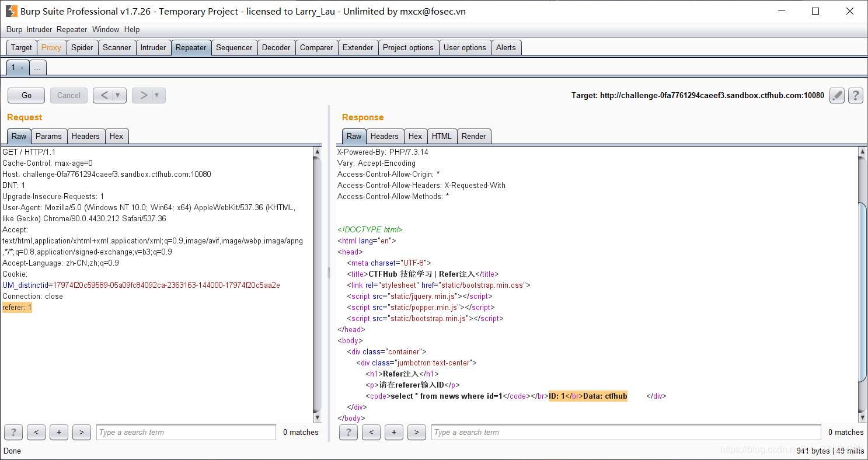Image resolution: width=868 pixels, height=460 pixels.
Task: Switch to the Comparer tool tab
Action: click(x=316, y=47)
